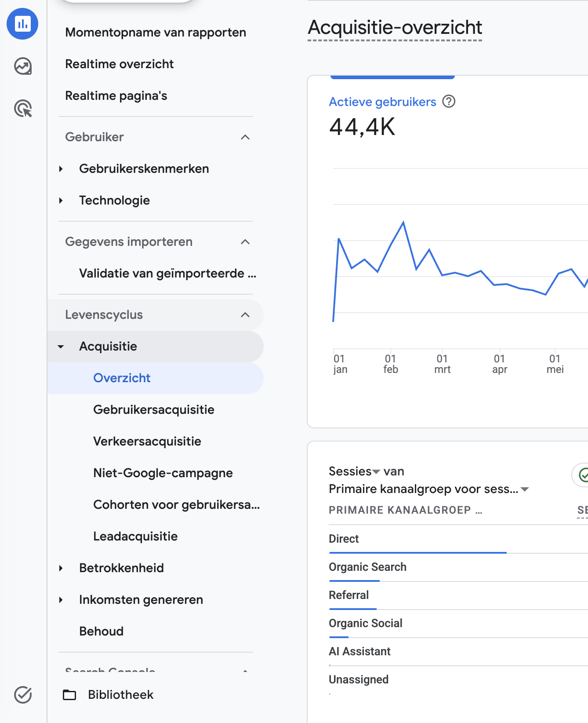Screen dimensions: 588x723
Task: Expand the Gebruikerskenmerken tree item
Action: (61, 169)
